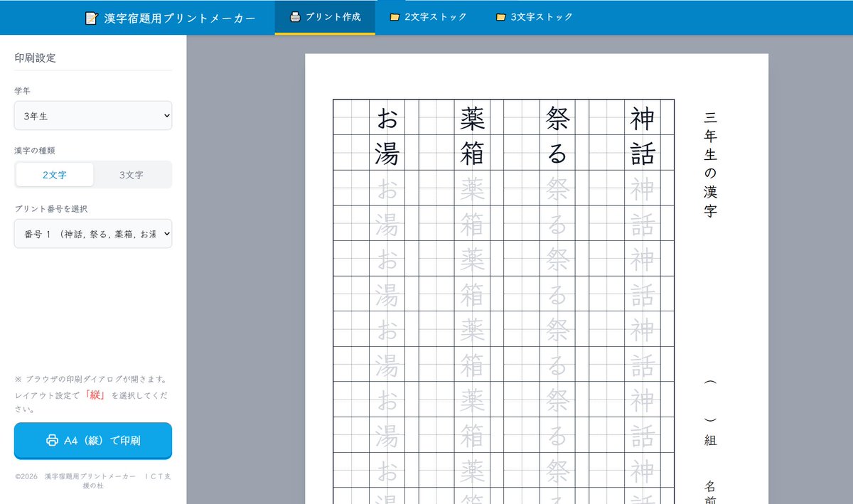This screenshot has height=504, width=853.
Task: Open the プリント番号 dropdown showing 番号 1
Action: click(x=93, y=233)
